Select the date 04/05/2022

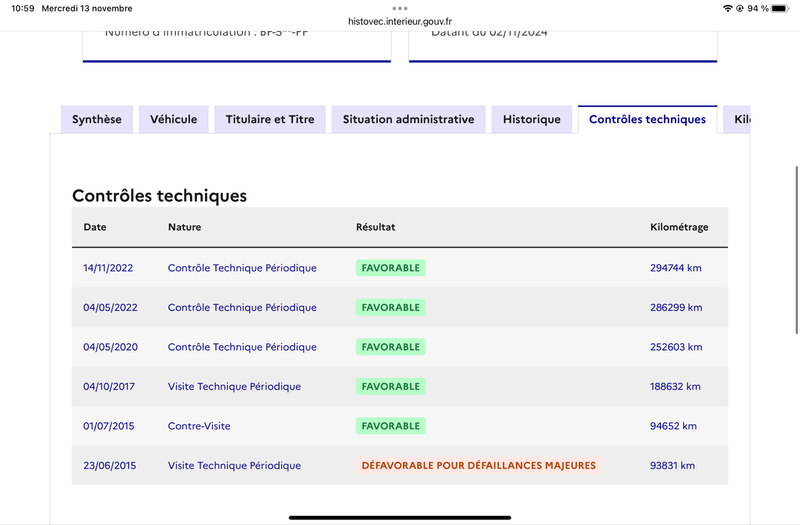110,308
